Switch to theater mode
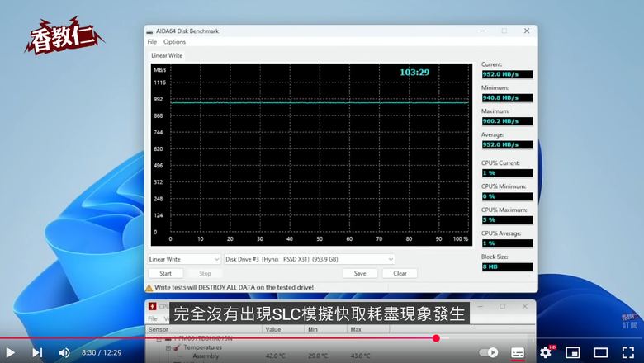Screen dimensions: 644x363 click(x=601, y=352)
